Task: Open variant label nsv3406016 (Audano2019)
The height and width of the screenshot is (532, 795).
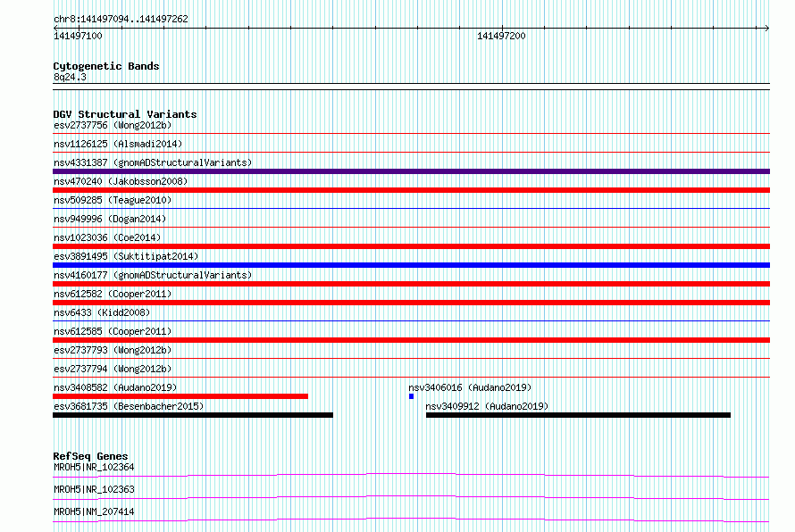Action: click(x=470, y=387)
